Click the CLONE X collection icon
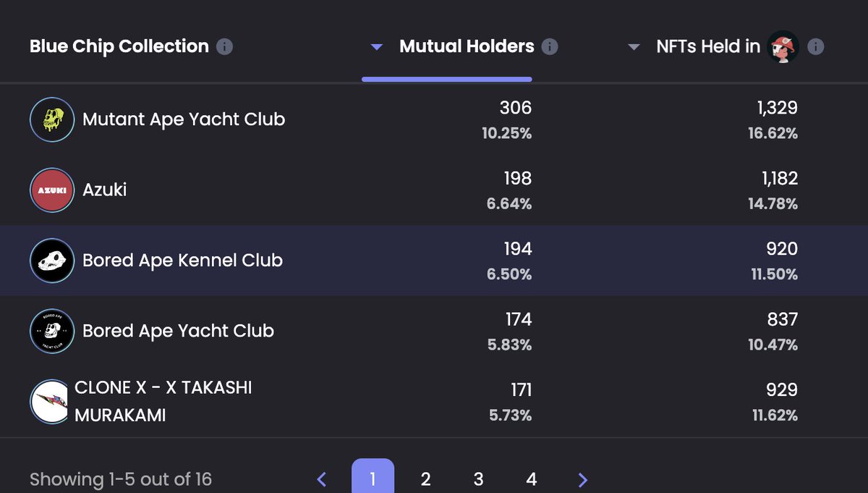The height and width of the screenshot is (493, 868). tap(51, 401)
